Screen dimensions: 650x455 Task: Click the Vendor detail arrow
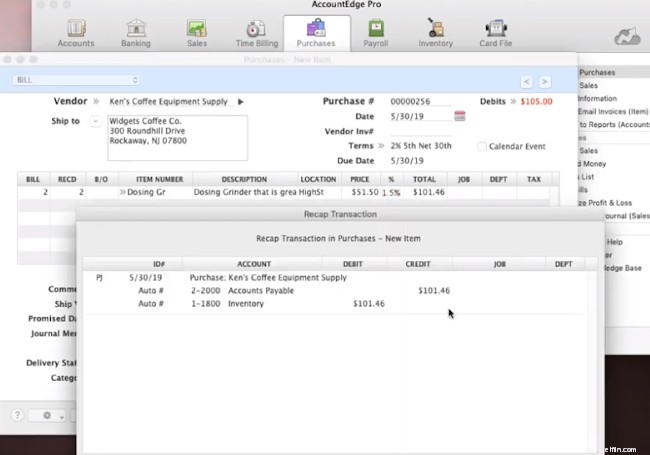[x=241, y=102]
